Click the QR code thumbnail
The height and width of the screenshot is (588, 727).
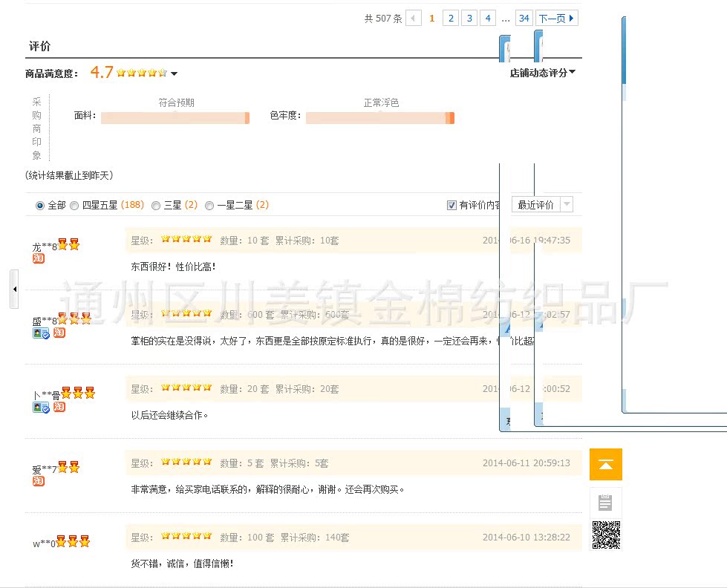(606, 535)
